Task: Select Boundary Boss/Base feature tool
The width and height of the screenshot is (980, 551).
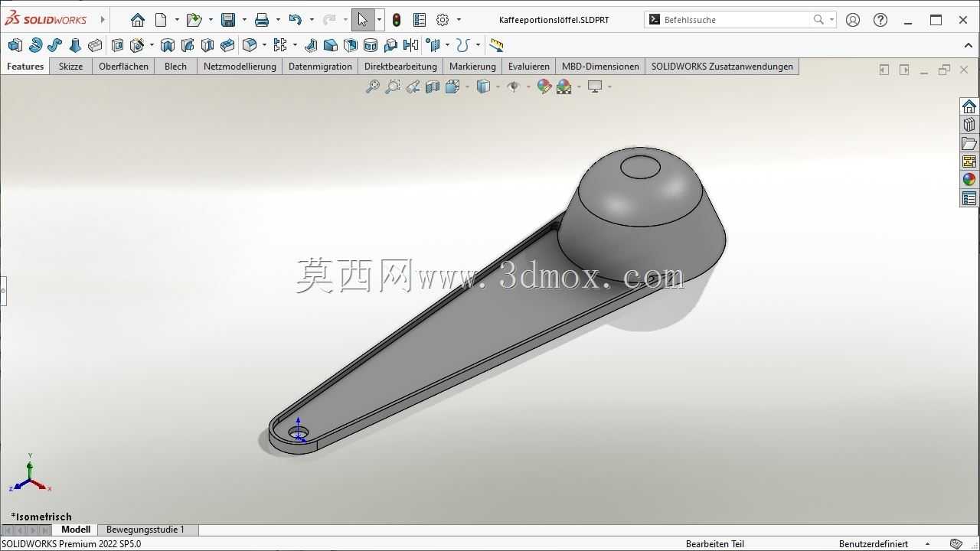Action: point(95,45)
